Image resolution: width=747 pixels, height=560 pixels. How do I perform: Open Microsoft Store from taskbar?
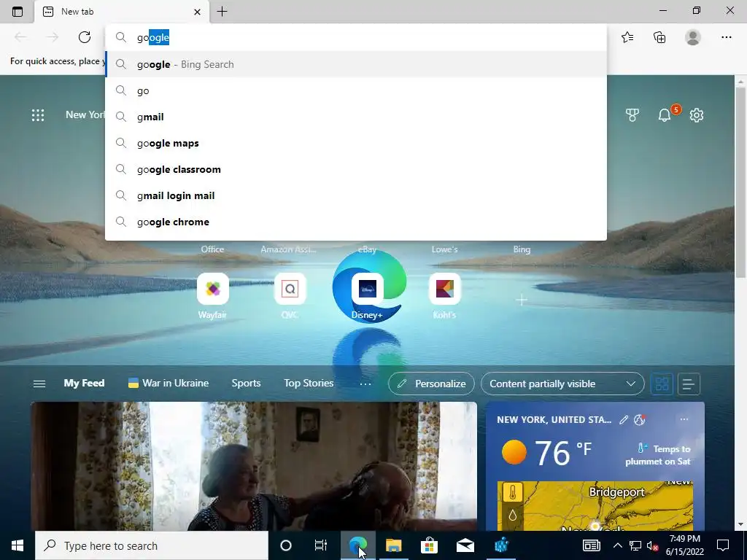coord(429,545)
